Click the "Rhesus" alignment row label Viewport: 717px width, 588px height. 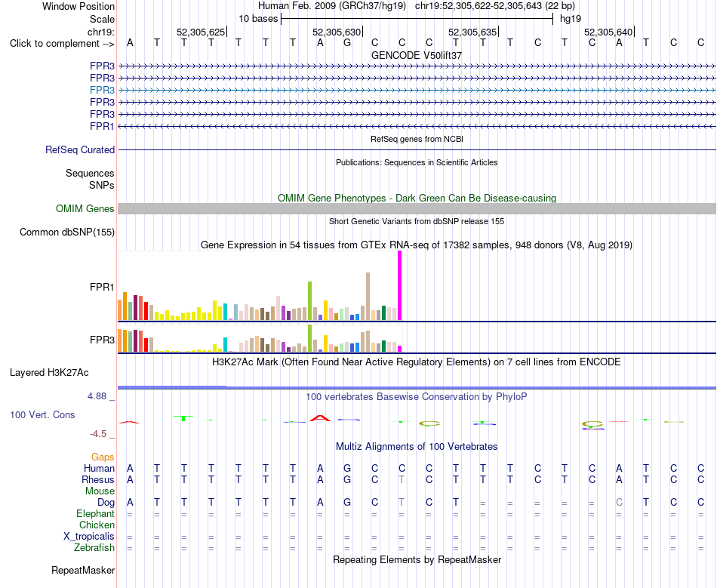(x=98, y=479)
